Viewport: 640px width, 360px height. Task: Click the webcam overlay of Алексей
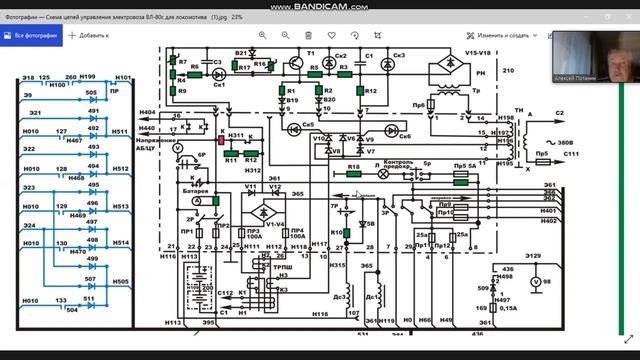(x=596, y=57)
